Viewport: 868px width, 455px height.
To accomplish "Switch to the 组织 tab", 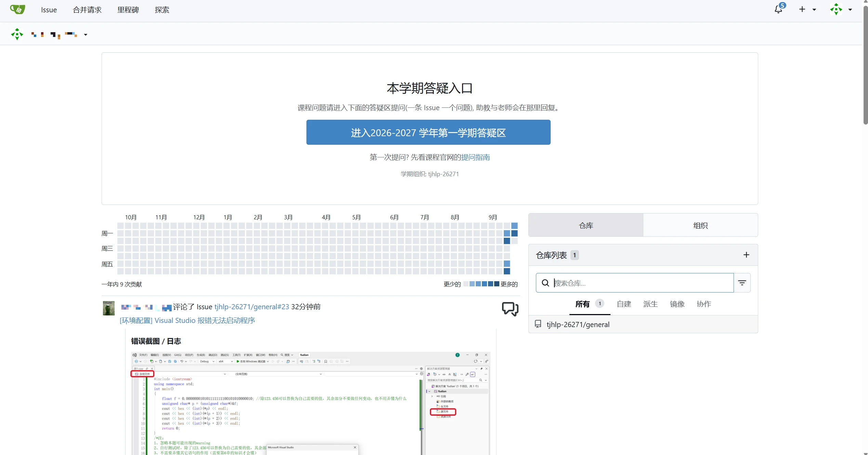I will click(700, 225).
